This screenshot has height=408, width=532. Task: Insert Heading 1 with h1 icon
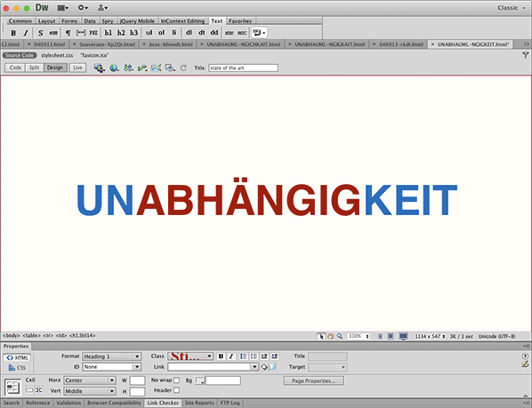coord(109,33)
